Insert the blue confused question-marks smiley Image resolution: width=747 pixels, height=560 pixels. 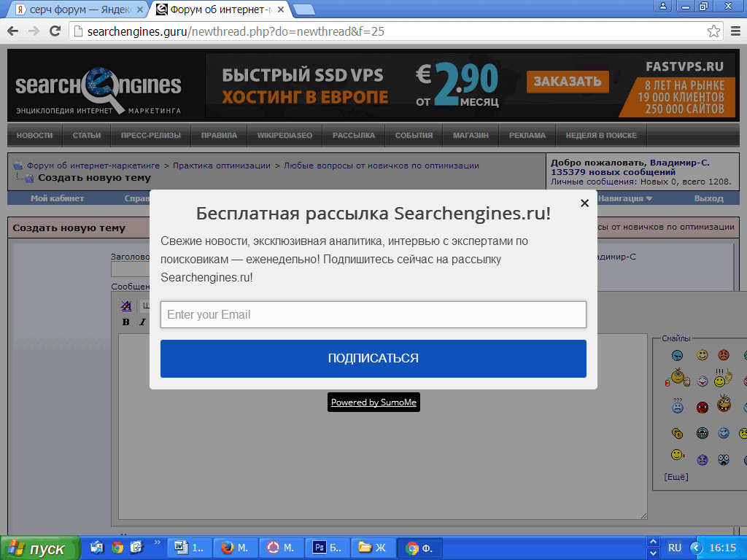(677, 405)
